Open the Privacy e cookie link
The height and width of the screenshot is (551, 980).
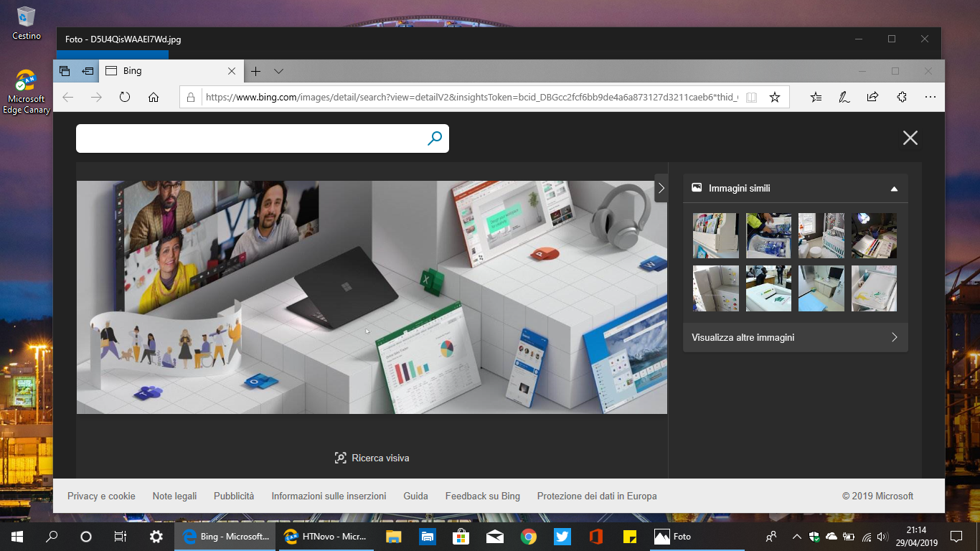click(x=101, y=496)
